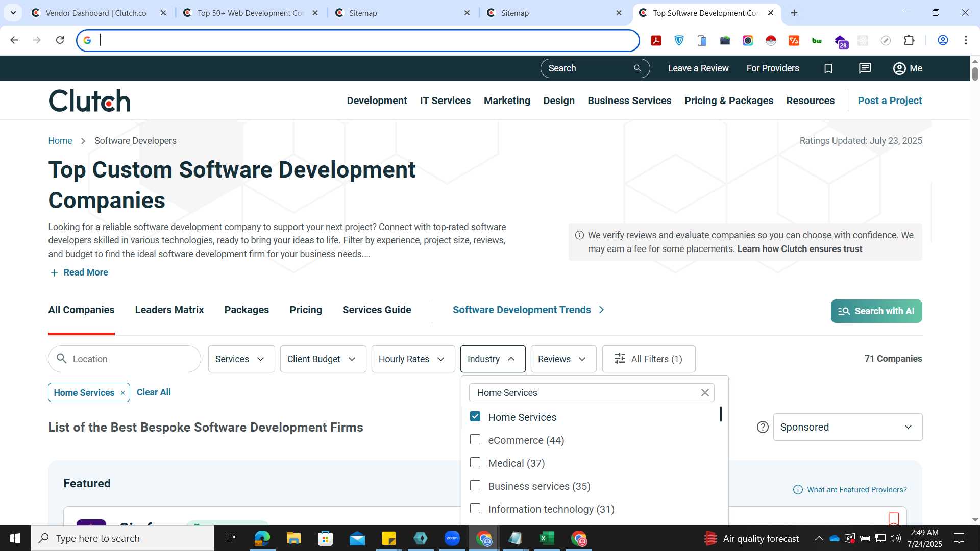Click Search with AI button
Viewport: 980px width, 551px height.
tap(876, 311)
